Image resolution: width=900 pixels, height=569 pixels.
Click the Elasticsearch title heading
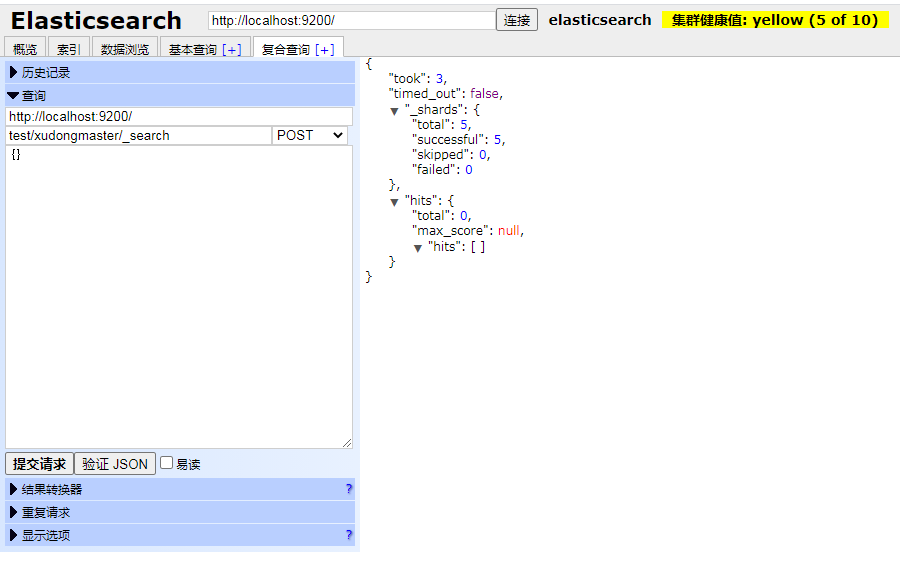point(96,21)
